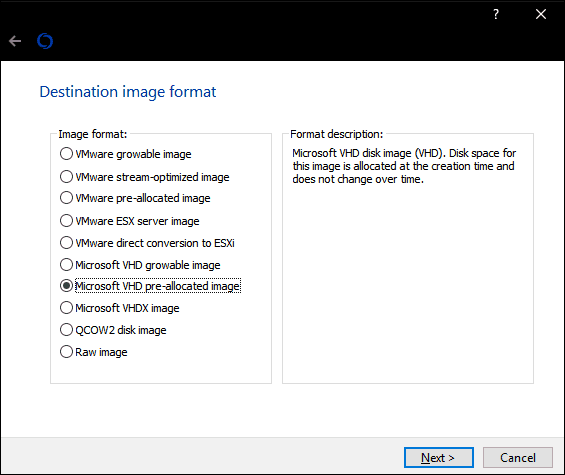Choose Microsoft VHDX image format
This screenshot has width=565, height=475.
[120, 308]
